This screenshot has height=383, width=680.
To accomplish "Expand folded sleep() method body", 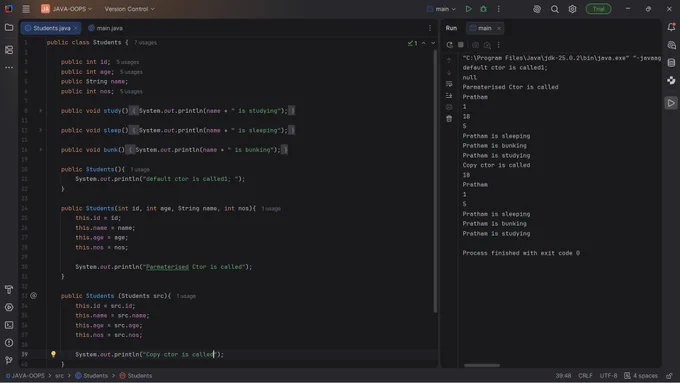I will [41, 130].
